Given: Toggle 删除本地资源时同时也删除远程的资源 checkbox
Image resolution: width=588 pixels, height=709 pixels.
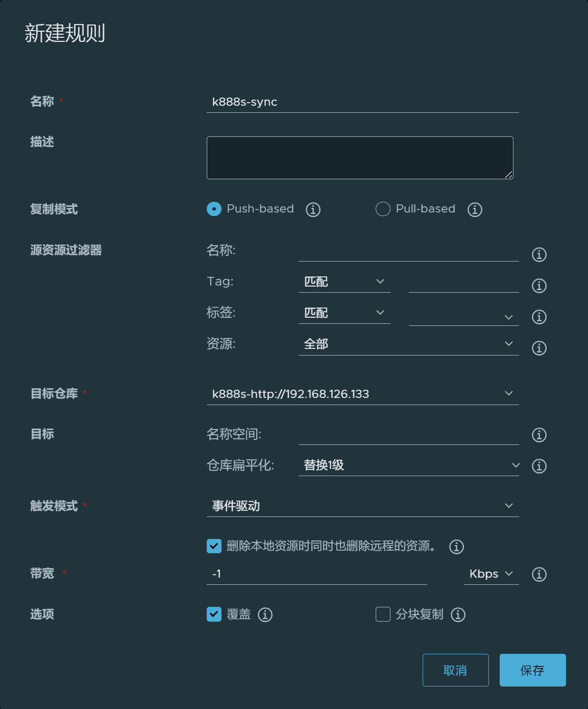Looking at the screenshot, I should [x=214, y=546].
